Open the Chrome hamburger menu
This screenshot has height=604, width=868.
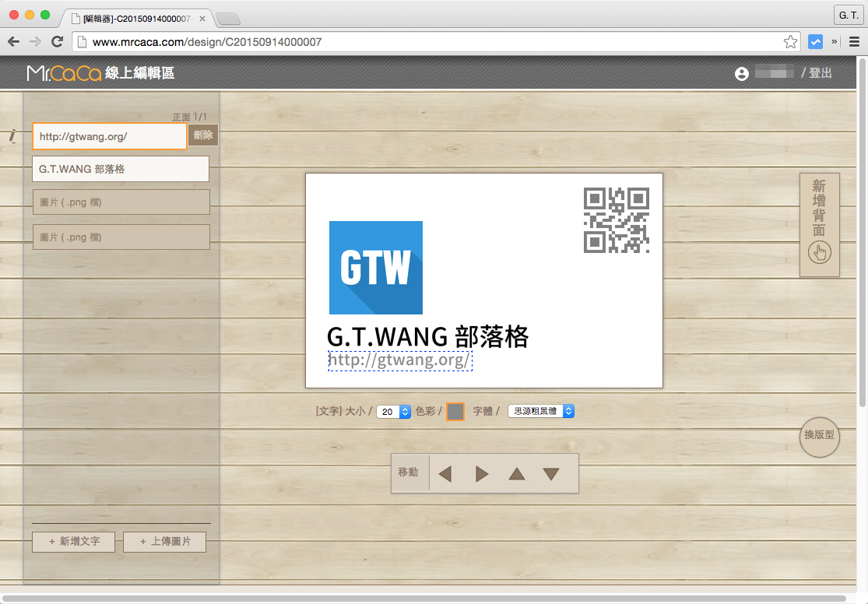pos(854,42)
